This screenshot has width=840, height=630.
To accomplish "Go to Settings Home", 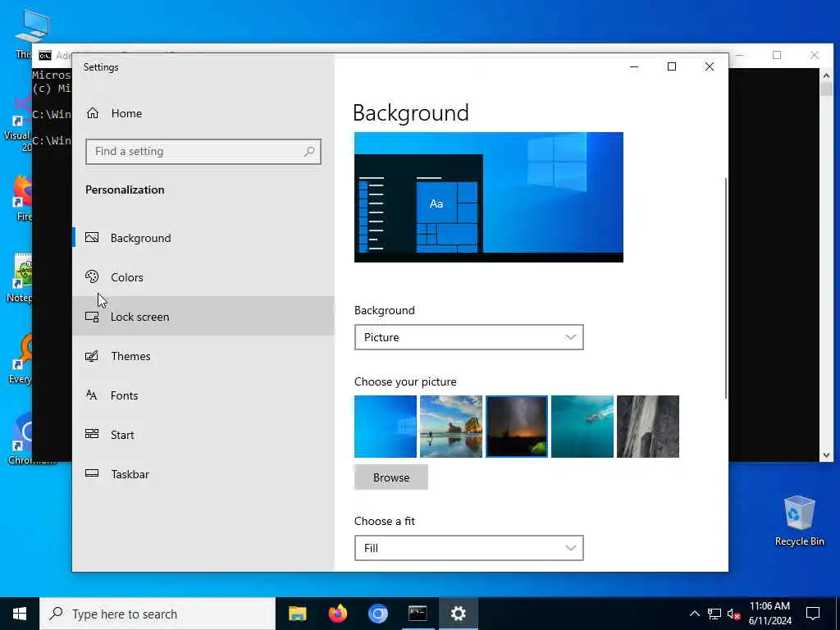I will [x=203, y=113].
